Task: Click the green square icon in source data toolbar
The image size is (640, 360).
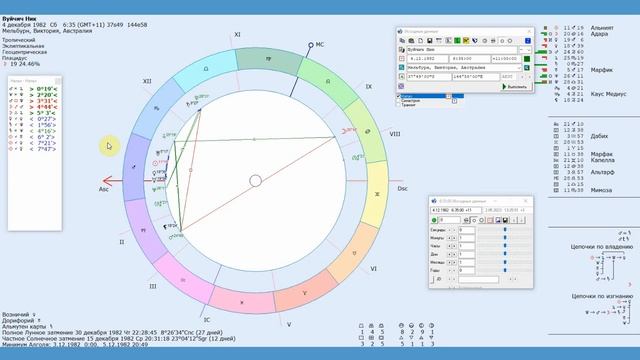Action: (457, 41)
